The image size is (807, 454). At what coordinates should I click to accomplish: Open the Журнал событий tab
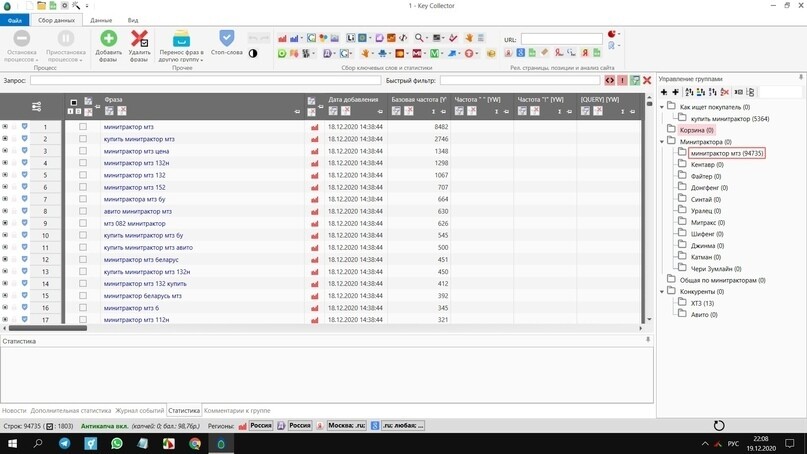[139, 411]
